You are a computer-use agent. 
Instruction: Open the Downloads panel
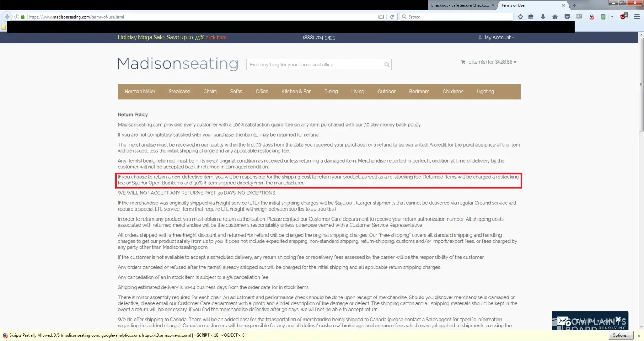coord(543,17)
